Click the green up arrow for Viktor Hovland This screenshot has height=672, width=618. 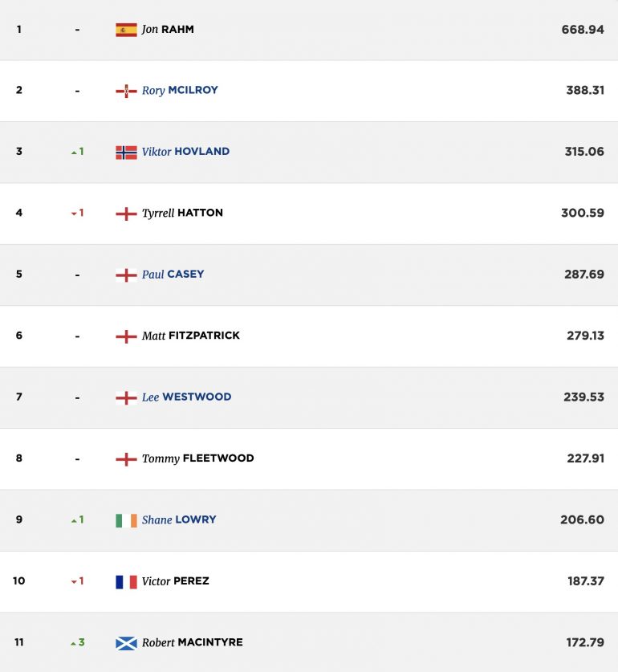74,153
